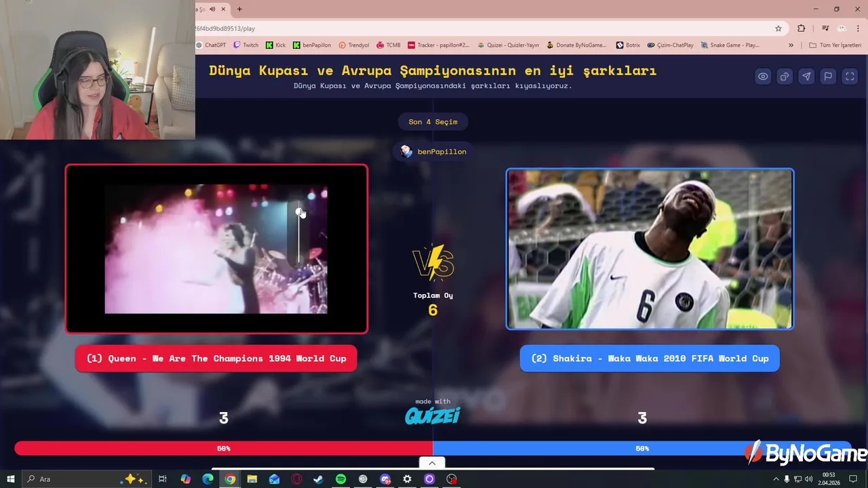Open the purple circle app in taskbar
The image size is (868, 488).
click(x=429, y=479)
